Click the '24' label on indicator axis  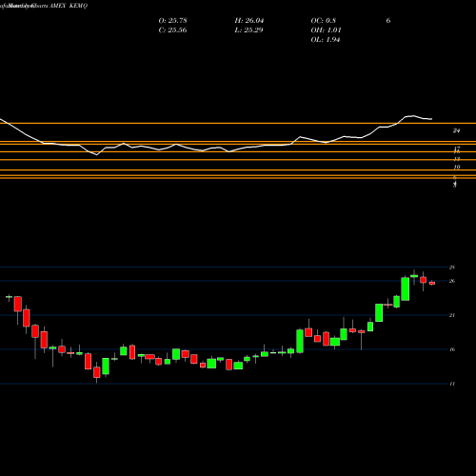[456, 130]
